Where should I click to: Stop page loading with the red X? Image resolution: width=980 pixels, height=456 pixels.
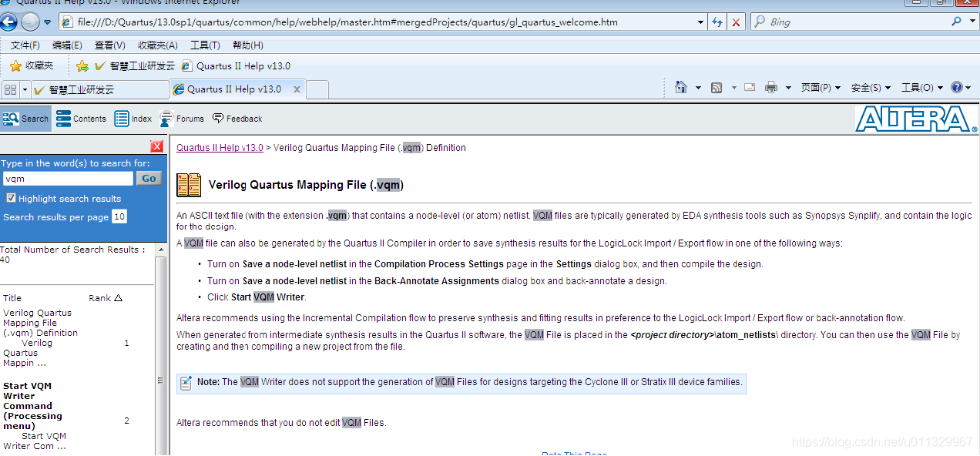click(x=736, y=22)
